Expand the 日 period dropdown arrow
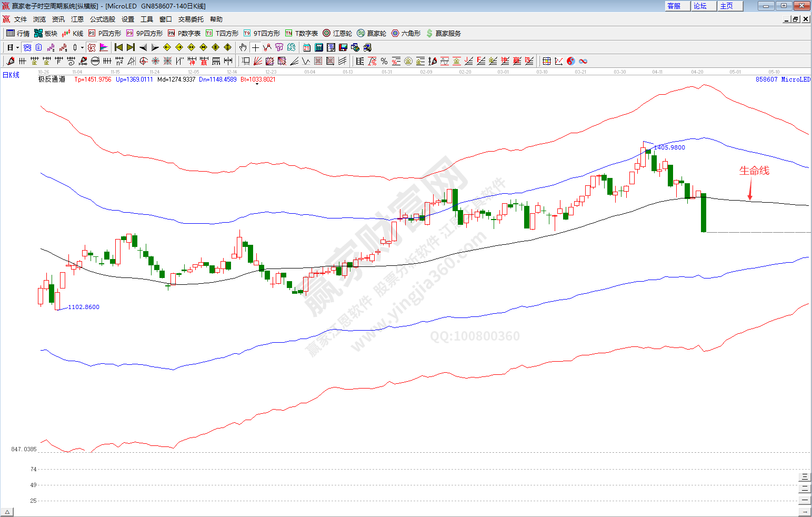 (17, 47)
